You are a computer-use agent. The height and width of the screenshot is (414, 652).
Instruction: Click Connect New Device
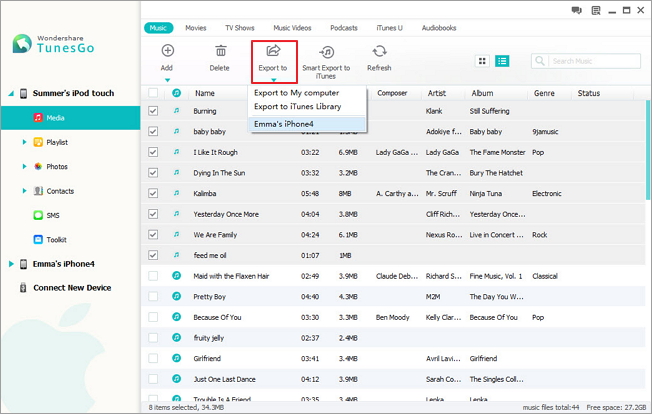pos(72,287)
